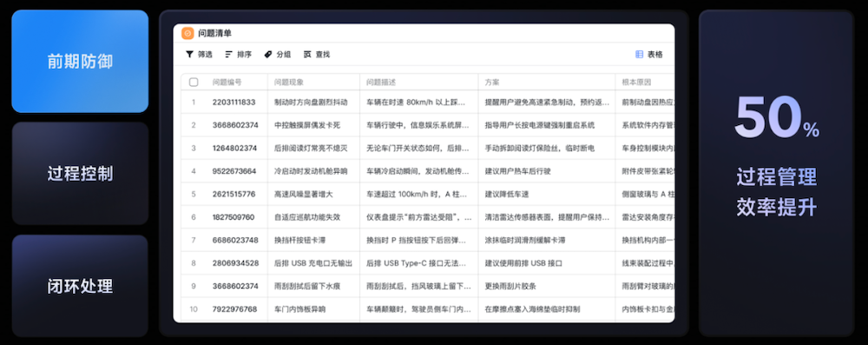868x345 pixels.
Task: Click the 方案 column header
Action: tap(492, 82)
